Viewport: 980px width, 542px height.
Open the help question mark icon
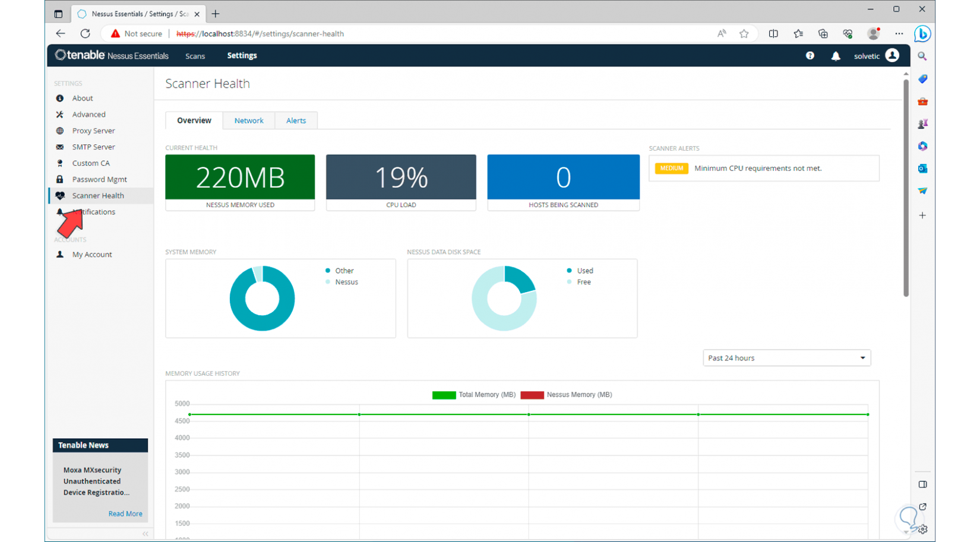[x=810, y=56]
